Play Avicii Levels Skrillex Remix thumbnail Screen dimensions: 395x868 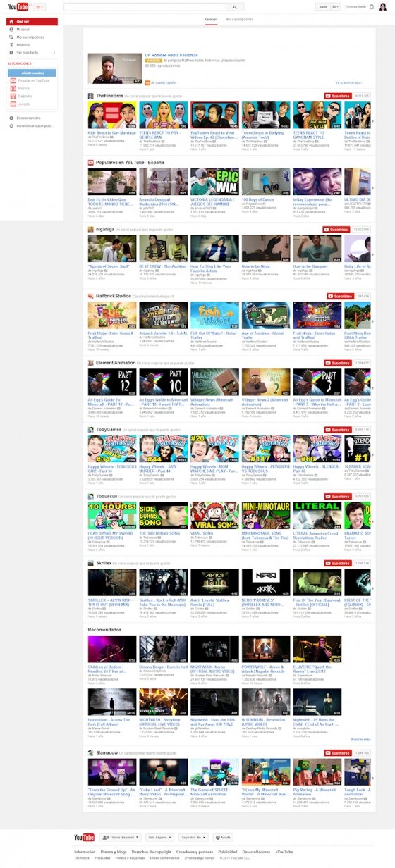pyautogui.click(x=214, y=583)
